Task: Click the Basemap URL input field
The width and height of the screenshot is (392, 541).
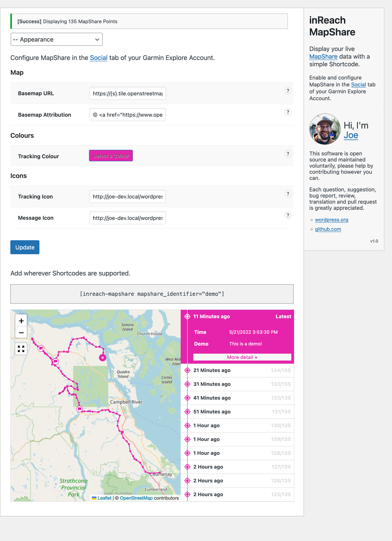Action: coord(127,93)
